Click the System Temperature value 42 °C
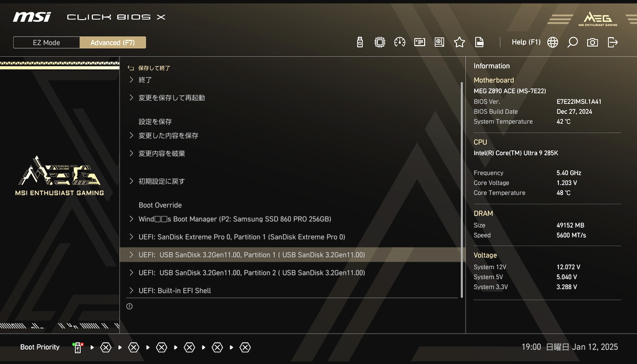 click(564, 122)
